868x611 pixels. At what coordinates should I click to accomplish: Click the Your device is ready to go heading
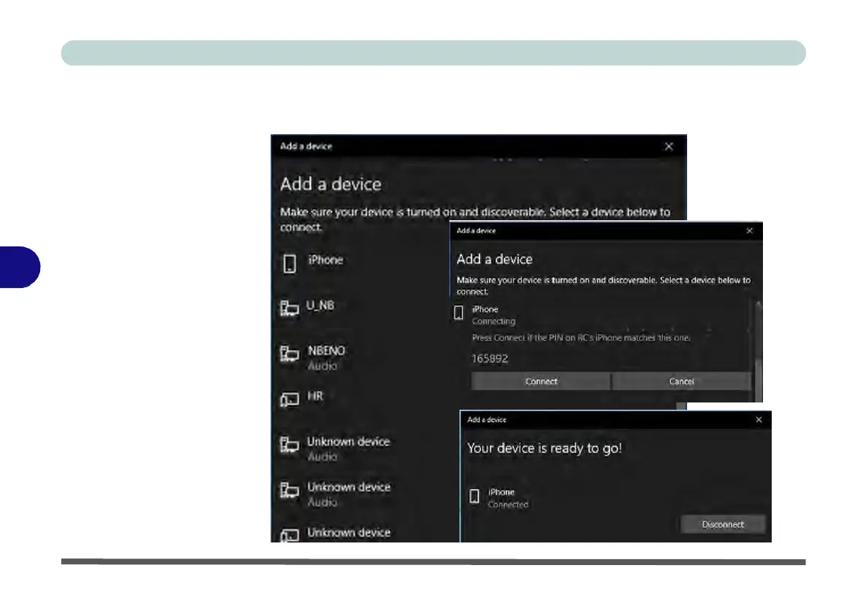[545, 448]
